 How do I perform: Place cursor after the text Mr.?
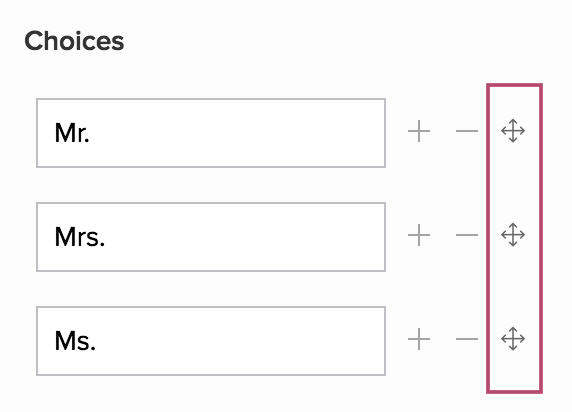click(90, 133)
